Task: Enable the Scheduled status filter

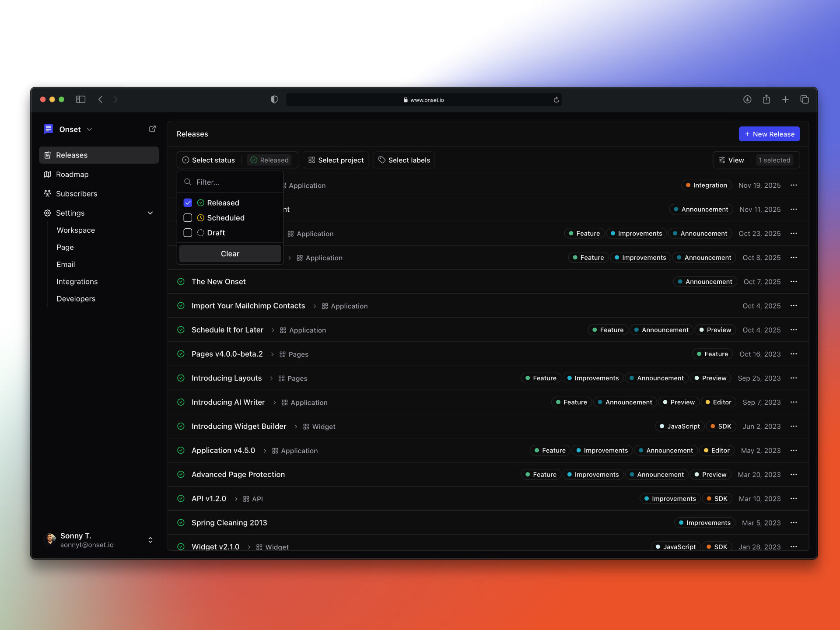Action: click(x=188, y=218)
